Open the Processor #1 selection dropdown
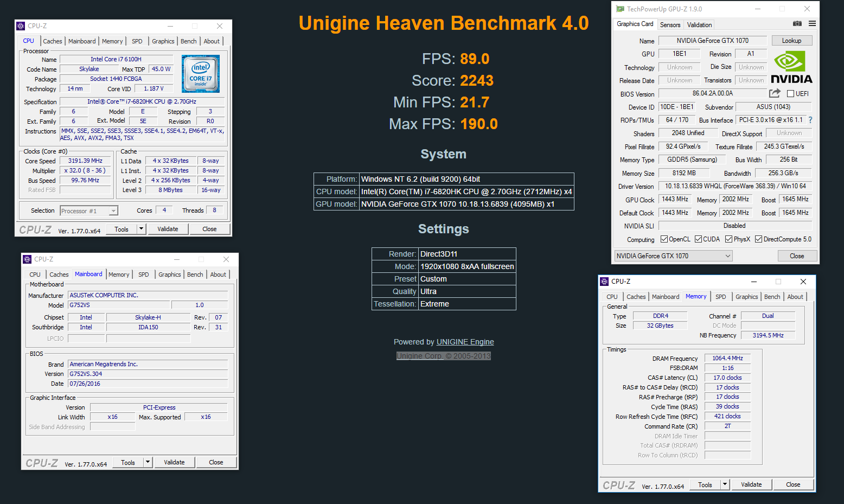Viewport: 844px width, 504px height. coord(89,211)
